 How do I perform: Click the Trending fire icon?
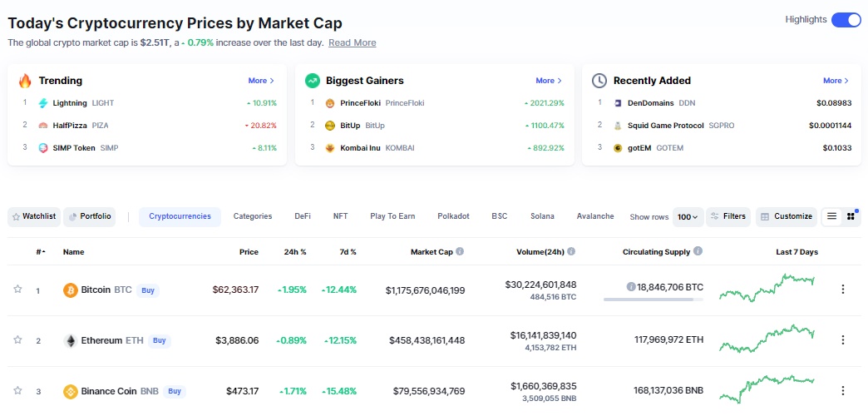(26, 81)
